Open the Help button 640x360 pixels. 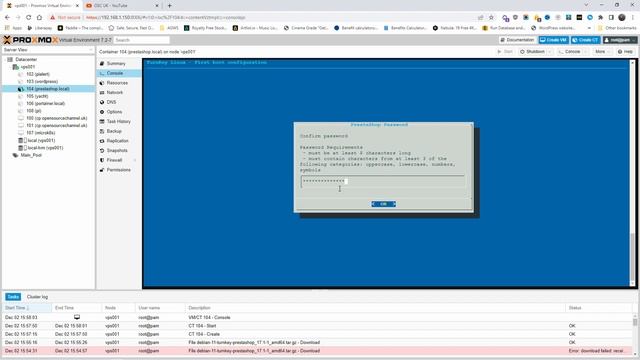(x=625, y=52)
